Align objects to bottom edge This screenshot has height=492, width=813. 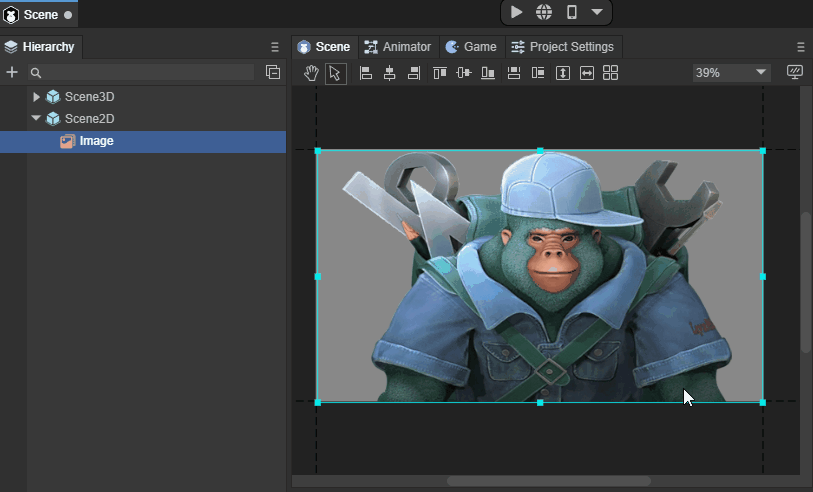488,73
